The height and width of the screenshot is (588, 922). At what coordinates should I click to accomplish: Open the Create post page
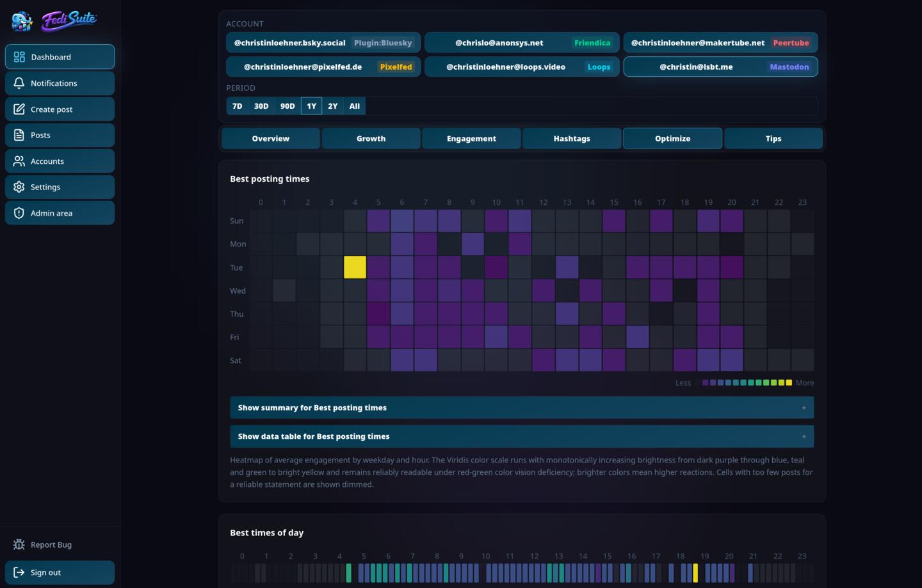pos(60,109)
